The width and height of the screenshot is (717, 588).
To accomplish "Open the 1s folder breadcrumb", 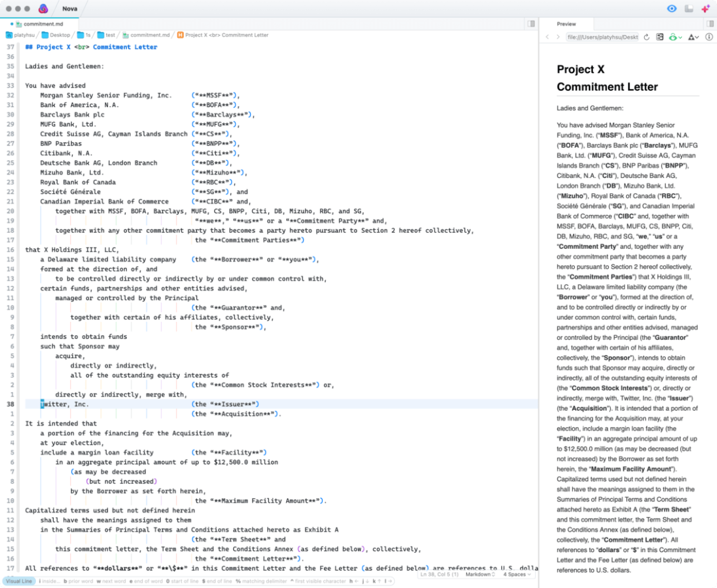I will (84, 35).
